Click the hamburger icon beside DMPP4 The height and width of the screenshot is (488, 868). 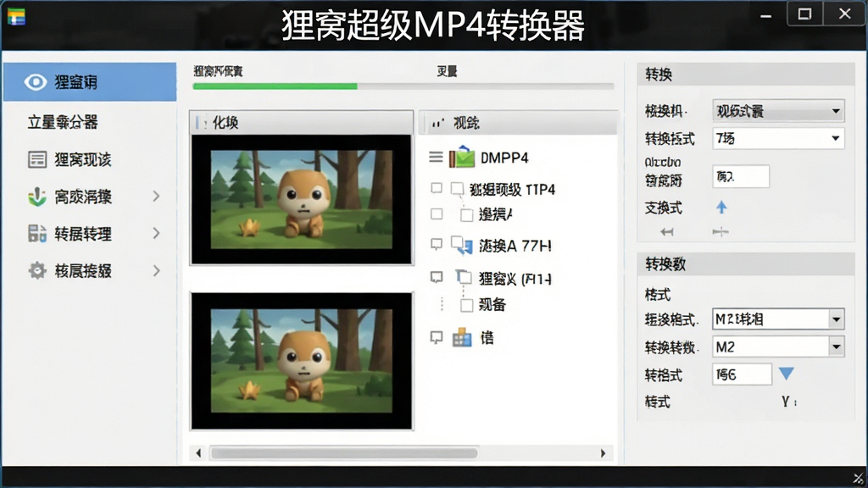[x=436, y=158]
